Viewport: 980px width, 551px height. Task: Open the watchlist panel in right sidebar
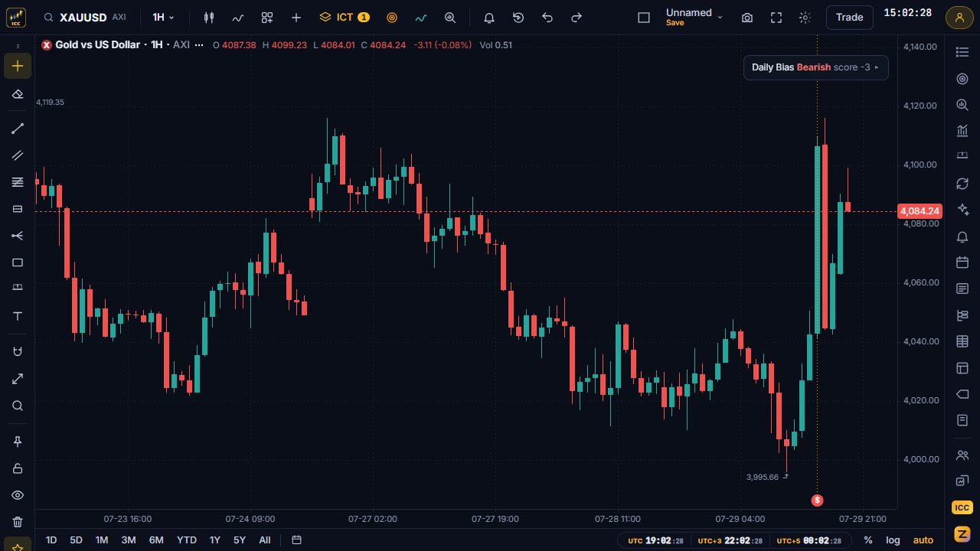pyautogui.click(x=962, y=52)
